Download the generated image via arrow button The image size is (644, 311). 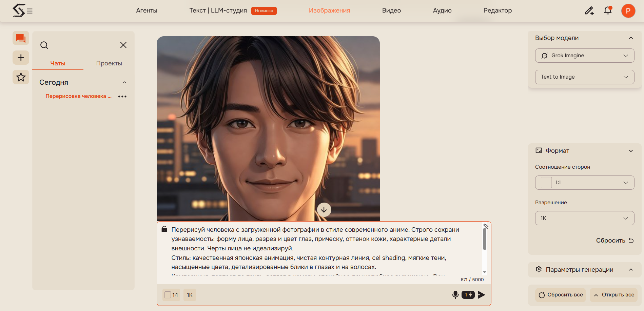(324, 210)
